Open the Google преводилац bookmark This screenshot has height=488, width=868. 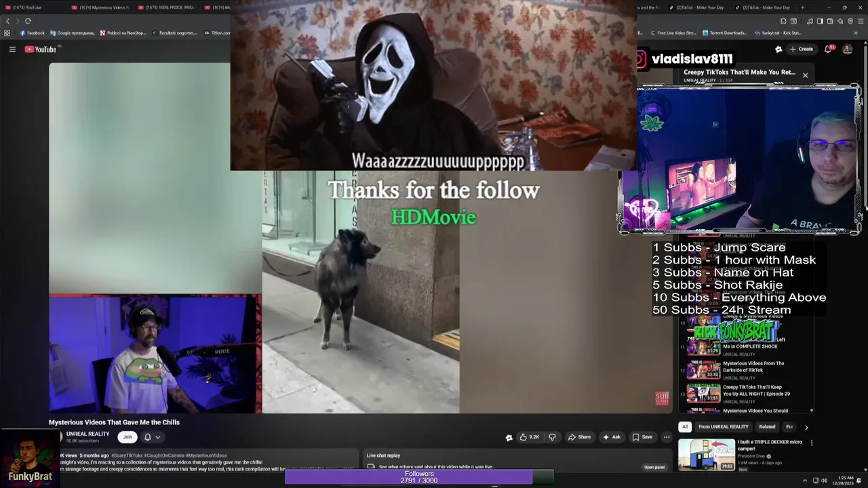72,33
